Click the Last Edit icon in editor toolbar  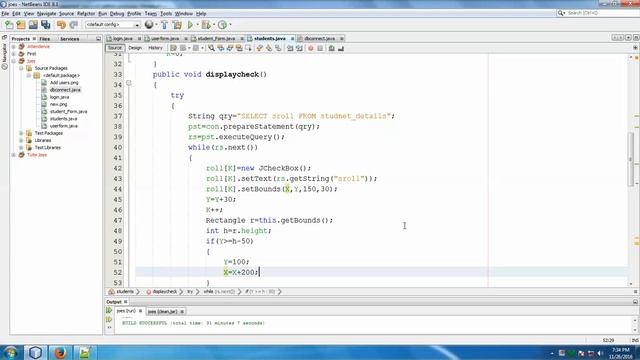tap(173, 48)
